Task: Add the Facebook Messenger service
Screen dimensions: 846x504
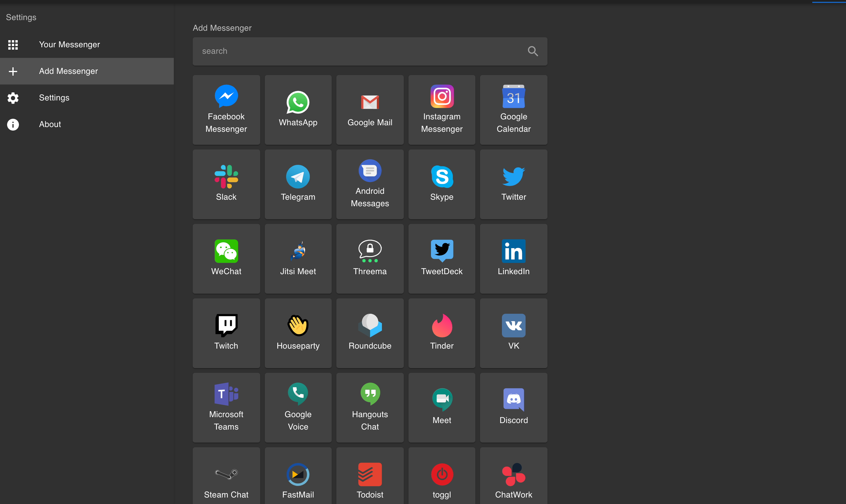Action: [x=226, y=110]
